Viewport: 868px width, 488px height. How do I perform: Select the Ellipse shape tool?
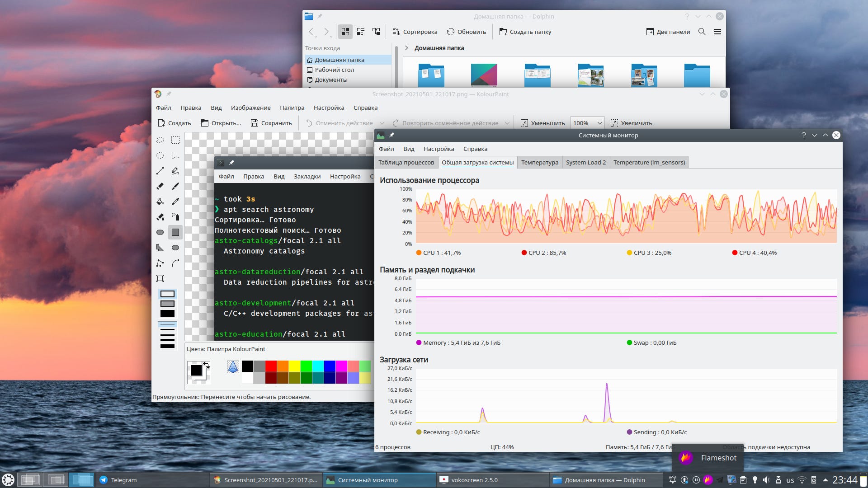point(175,248)
